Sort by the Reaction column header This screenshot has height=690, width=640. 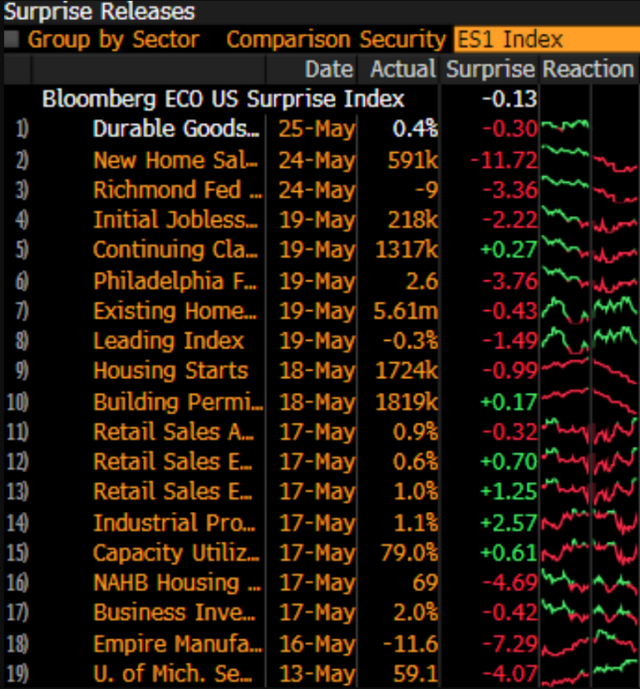(x=588, y=69)
